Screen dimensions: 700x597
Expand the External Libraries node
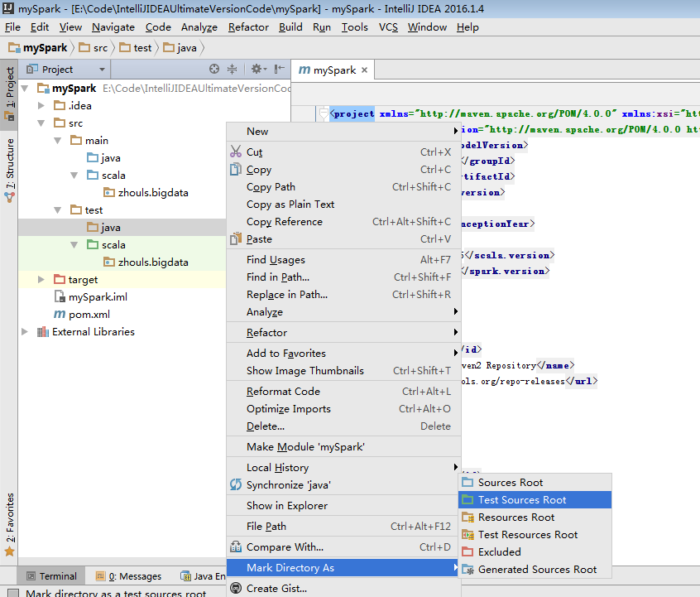tap(25, 331)
